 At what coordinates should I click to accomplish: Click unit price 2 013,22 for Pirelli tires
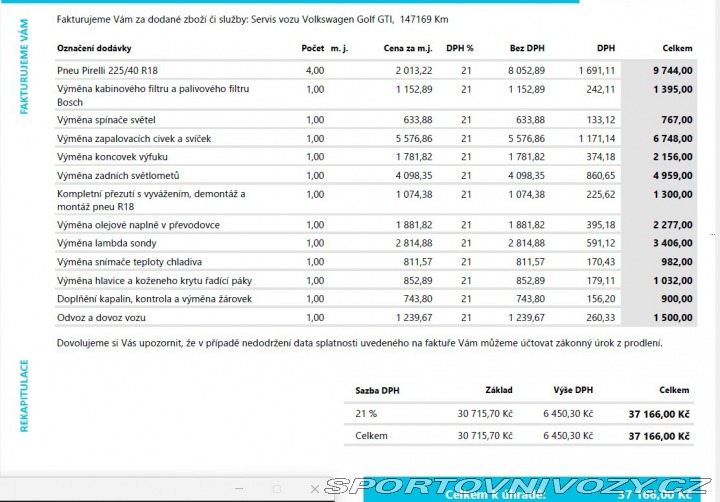coord(414,71)
